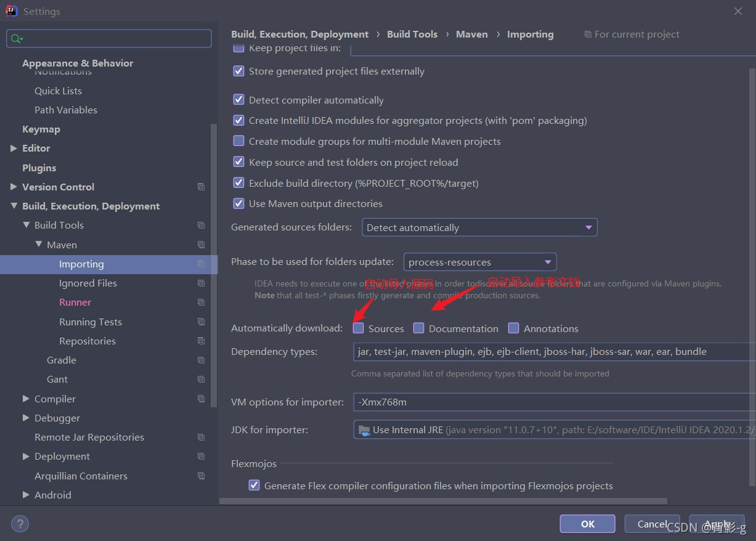Screen dimensions: 756x541
Task: Click the horizontal scrollbar under the options panel
Action: point(444,502)
